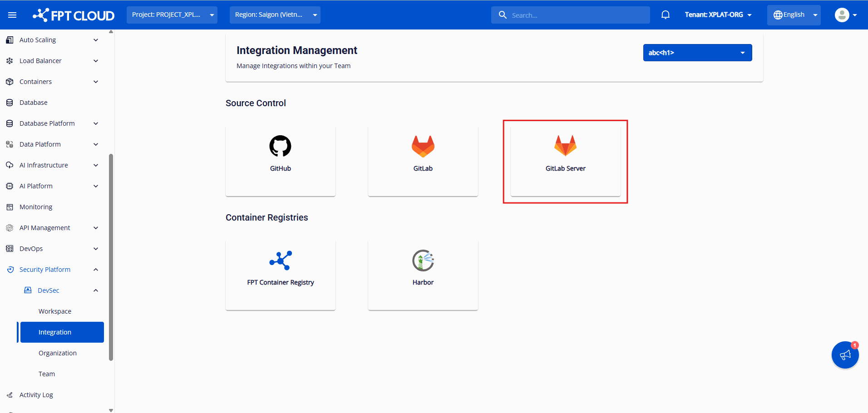Open the Team menu item
Viewport: 868px width, 413px height.
(47, 374)
